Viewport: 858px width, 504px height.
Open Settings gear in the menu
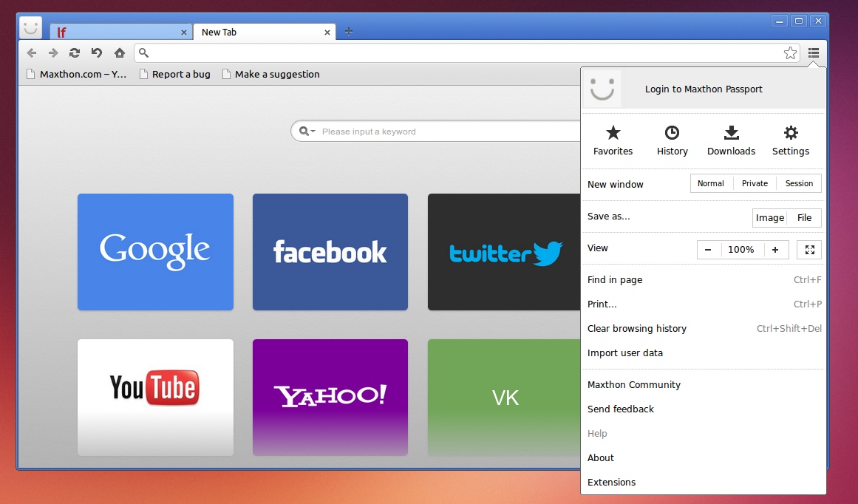pos(791,140)
